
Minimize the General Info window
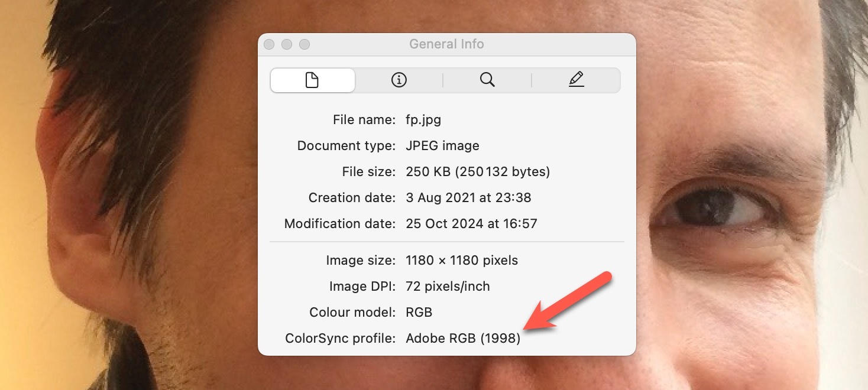tap(287, 44)
